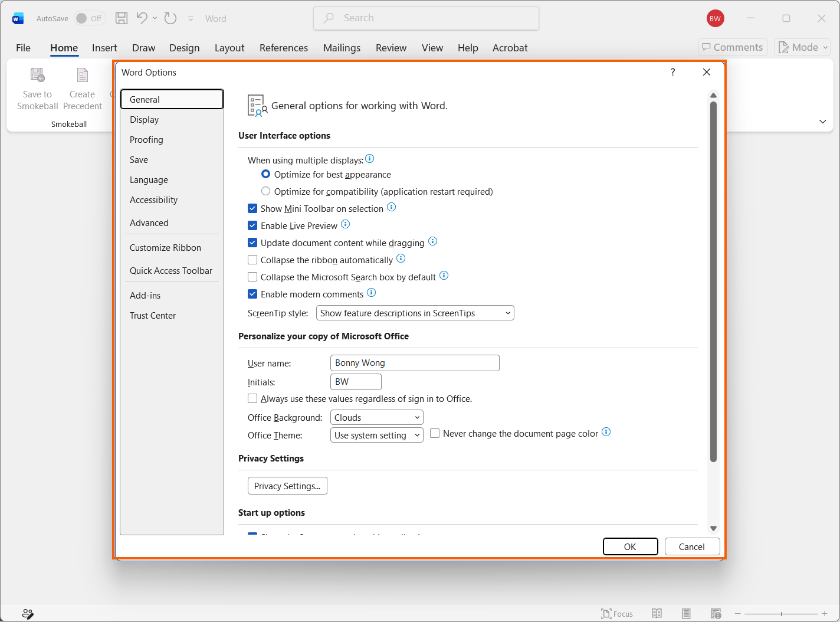Open Customize Quick Access Toolbar dropdown
The width and height of the screenshot is (840, 622).
tap(191, 19)
